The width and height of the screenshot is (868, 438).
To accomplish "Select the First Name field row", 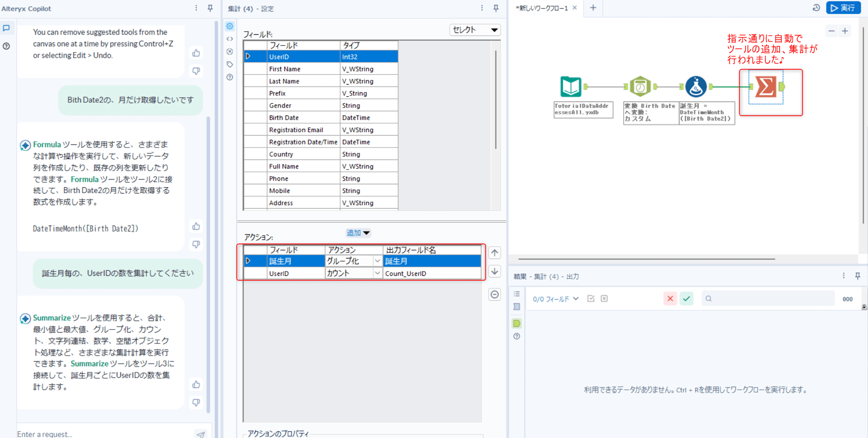I will [321, 69].
